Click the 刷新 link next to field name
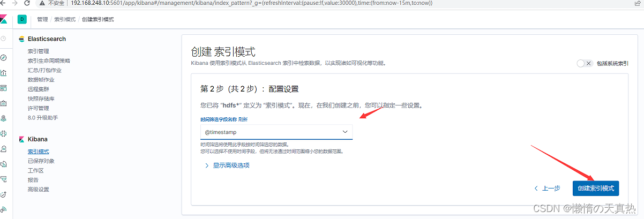The height and width of the screenshot is (219, 644). point(243,119)
